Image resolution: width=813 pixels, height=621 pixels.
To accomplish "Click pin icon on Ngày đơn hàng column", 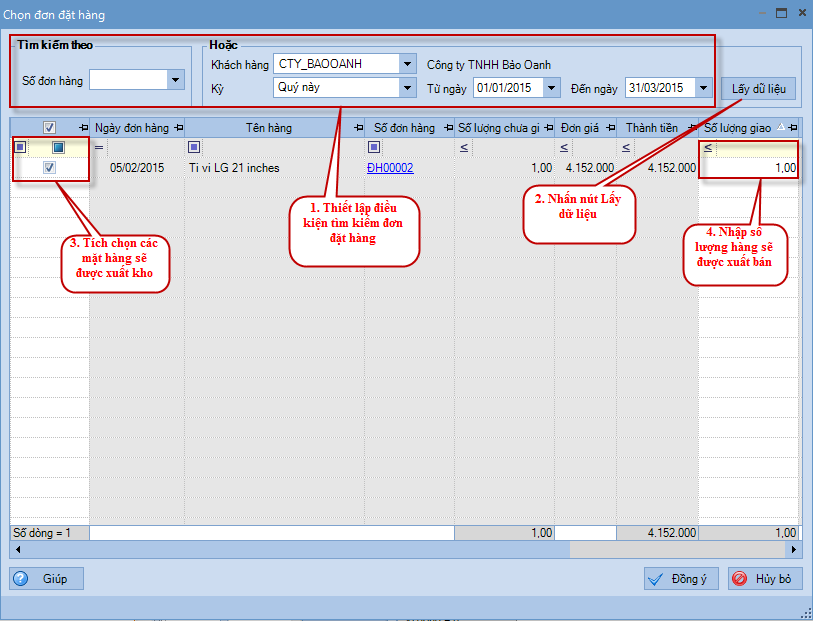I will [178, 128].
